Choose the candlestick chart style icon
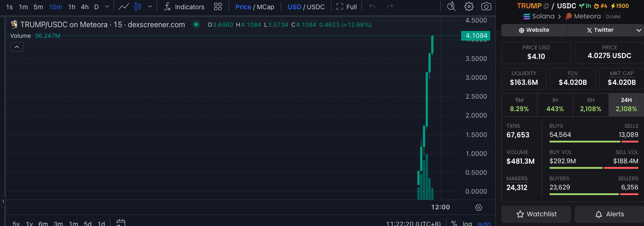Screen dimensions: 644x226 tap(138, 7)
